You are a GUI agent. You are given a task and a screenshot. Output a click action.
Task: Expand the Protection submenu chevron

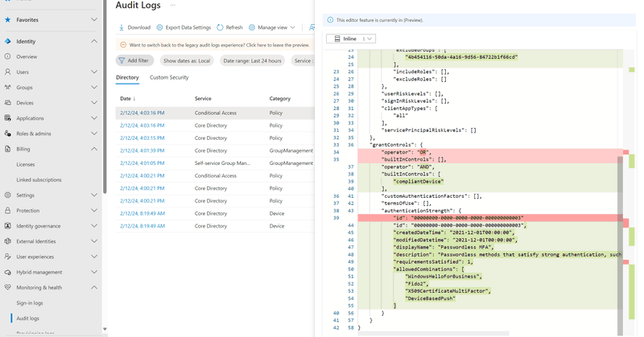coord(94,211)
